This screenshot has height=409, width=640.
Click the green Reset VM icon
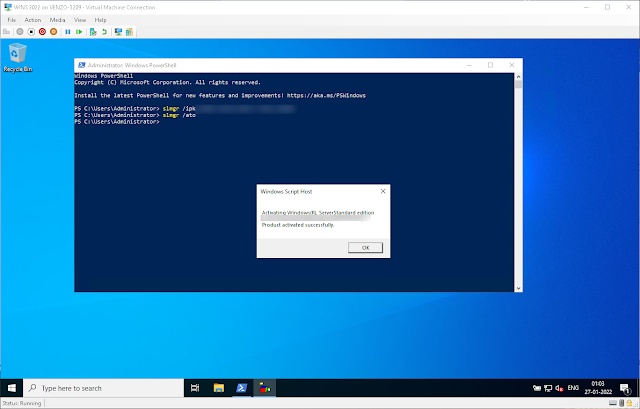79,32
